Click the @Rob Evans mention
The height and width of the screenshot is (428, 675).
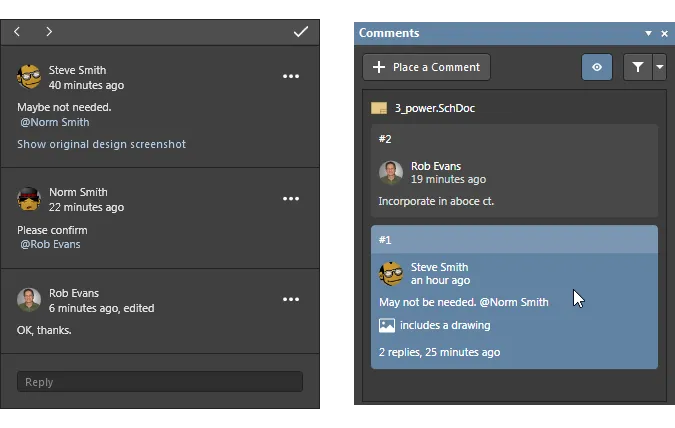click(50, 244)
